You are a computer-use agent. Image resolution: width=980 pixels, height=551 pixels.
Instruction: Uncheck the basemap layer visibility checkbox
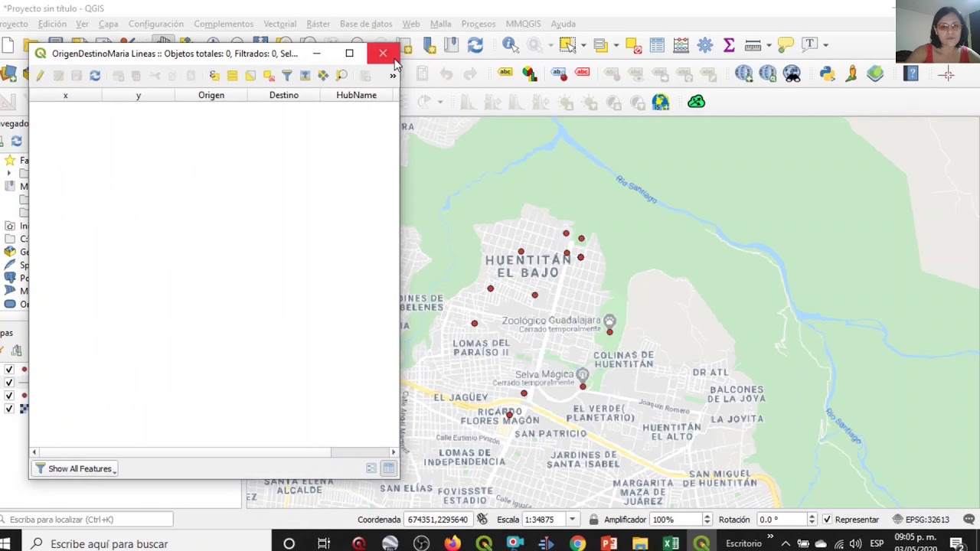coord(9,409)
